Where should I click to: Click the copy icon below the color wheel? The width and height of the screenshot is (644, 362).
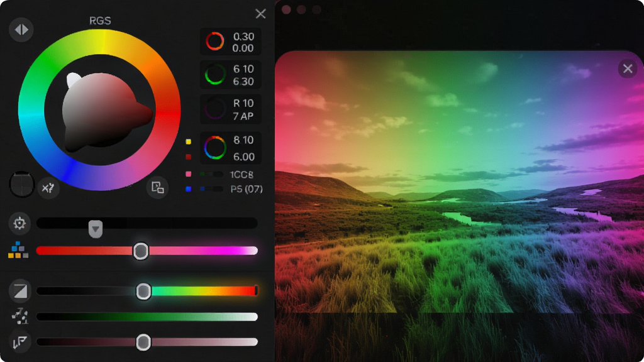157,187
